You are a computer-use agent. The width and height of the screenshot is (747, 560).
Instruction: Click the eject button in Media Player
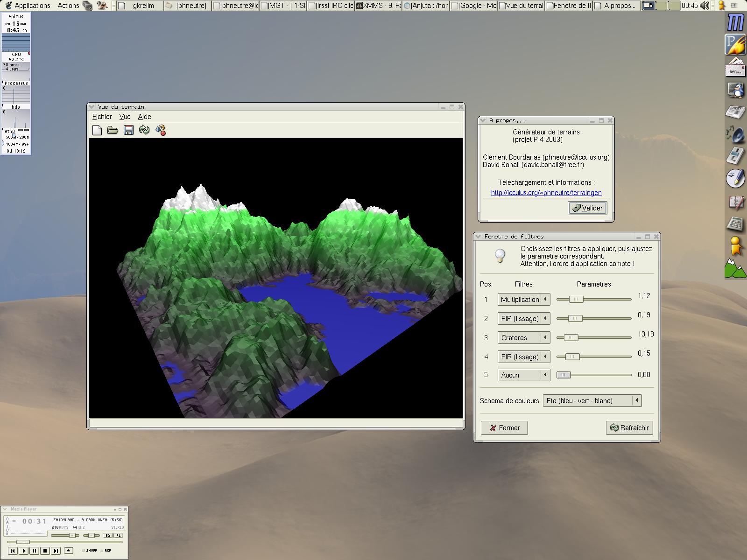68,551
